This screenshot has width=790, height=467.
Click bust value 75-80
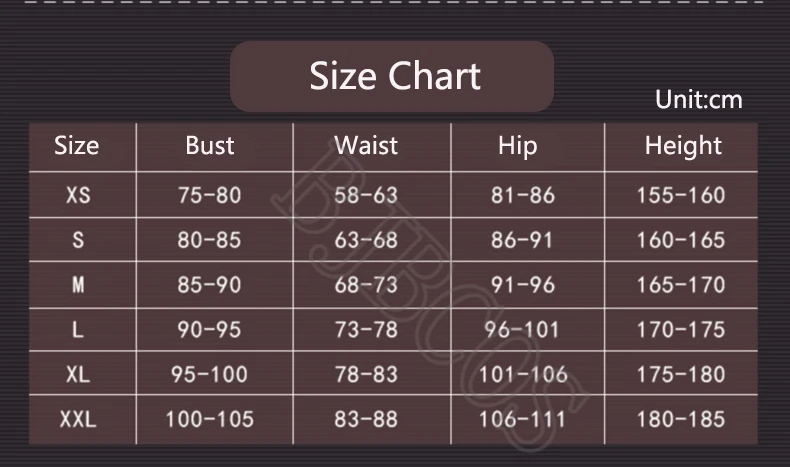point(210,195)
